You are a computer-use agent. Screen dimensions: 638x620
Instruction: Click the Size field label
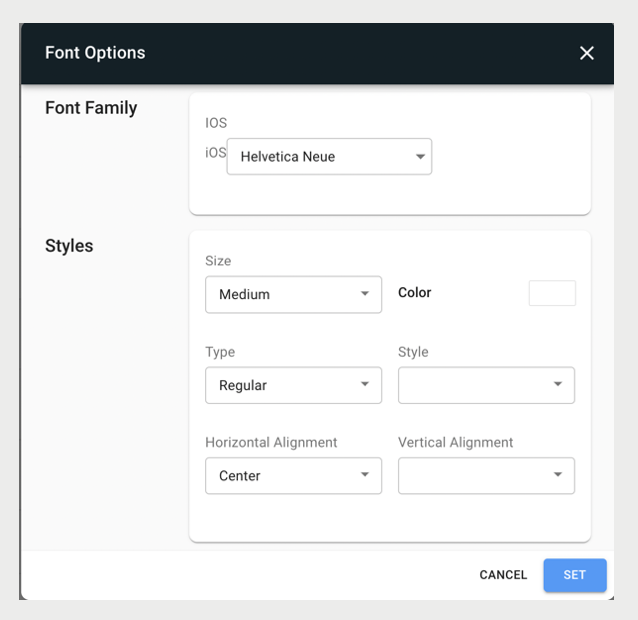coord(218,260)
